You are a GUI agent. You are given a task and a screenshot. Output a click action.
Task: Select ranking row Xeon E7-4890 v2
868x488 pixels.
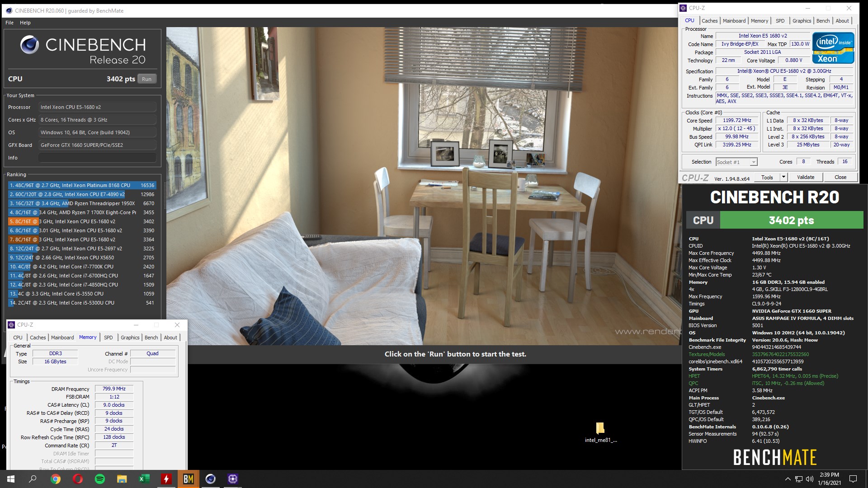tap(82, 194)
